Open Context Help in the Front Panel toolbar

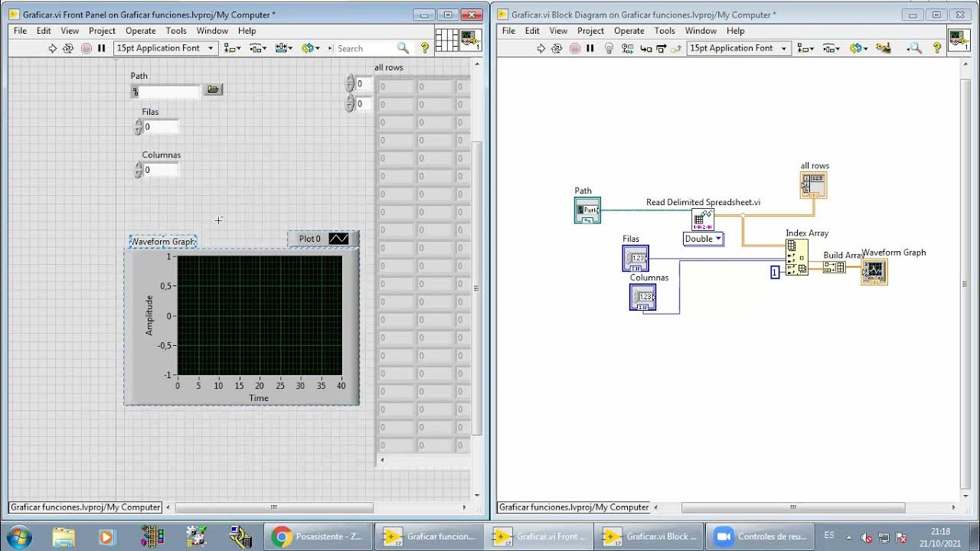[x=425, y=48]
